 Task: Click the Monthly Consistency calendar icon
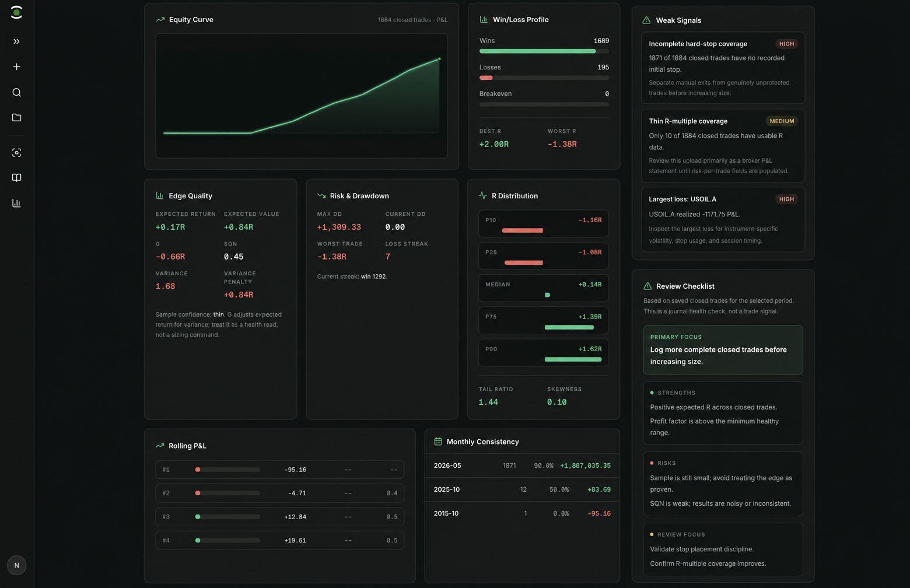point(438,442)
